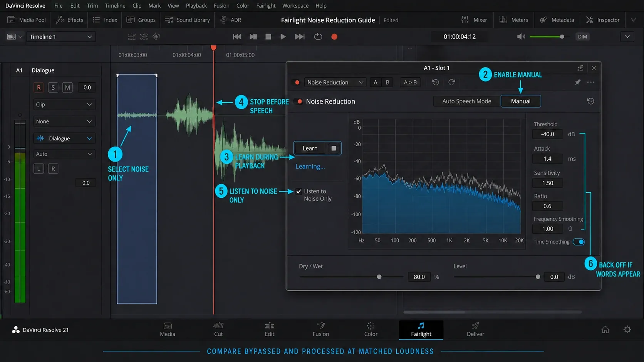
Task: Redo in Noise Reduction plugin toolbar
Action: tap(452, 82)
